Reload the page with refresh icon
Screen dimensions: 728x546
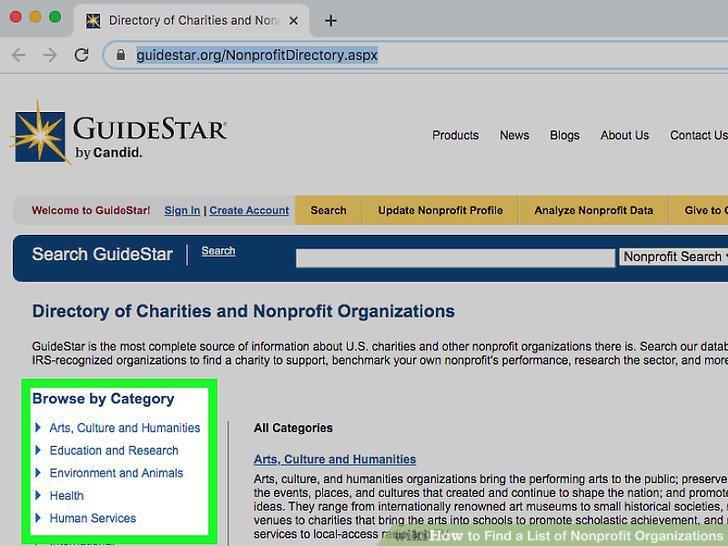tap(82, 55)
